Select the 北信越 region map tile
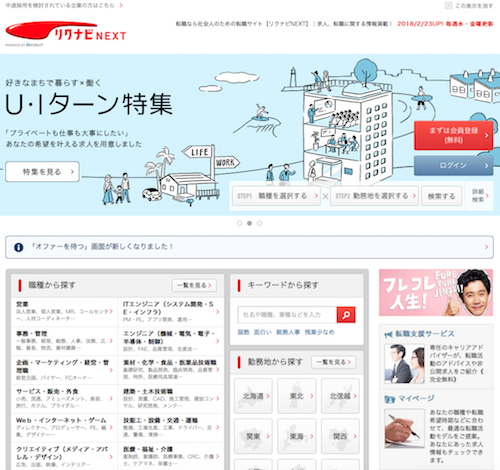 click(x=340, y=396)
